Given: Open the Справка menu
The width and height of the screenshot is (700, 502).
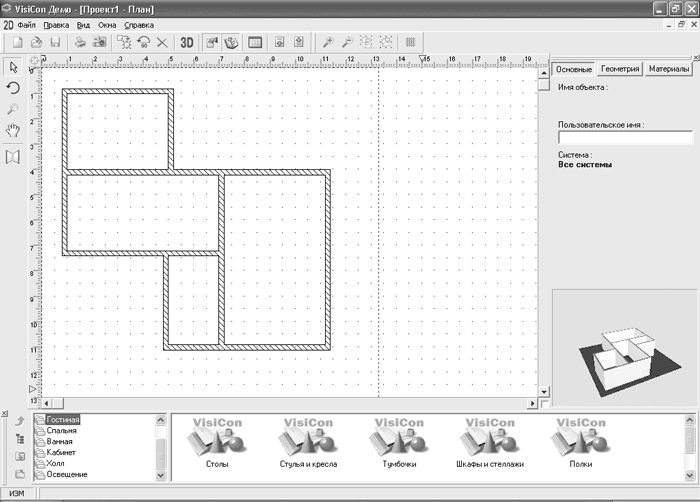Looking at the screenshot, I should pos(138,24).
